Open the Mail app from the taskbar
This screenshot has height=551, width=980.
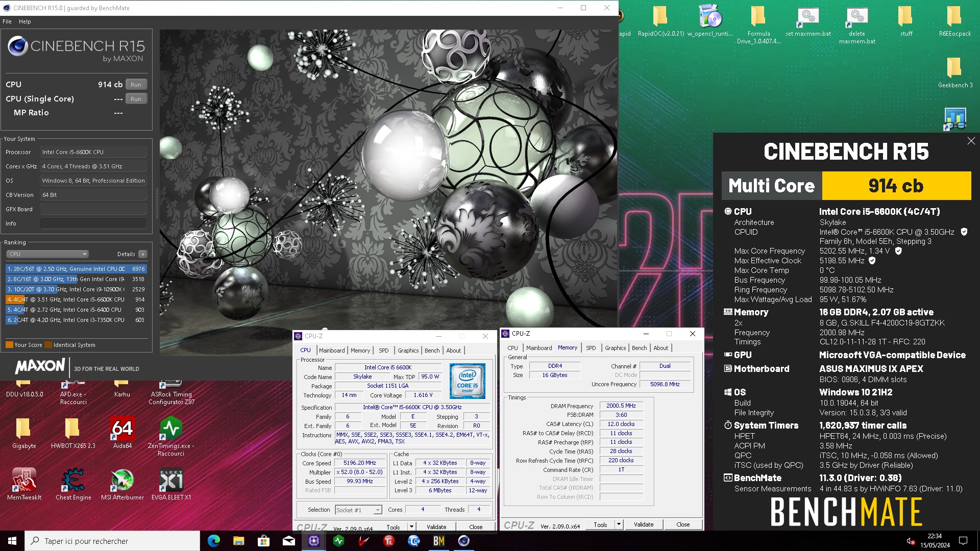tap(289, 541)
